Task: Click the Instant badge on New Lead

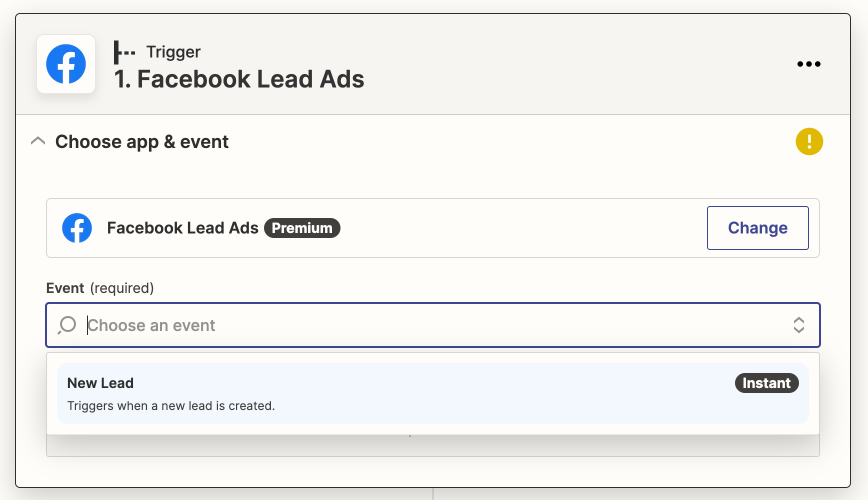Action: tap(766, 383)
